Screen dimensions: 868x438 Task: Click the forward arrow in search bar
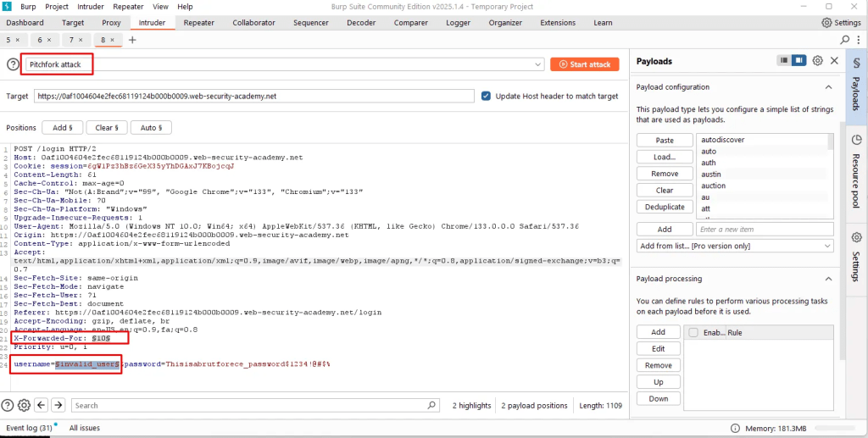click(60, 405)
